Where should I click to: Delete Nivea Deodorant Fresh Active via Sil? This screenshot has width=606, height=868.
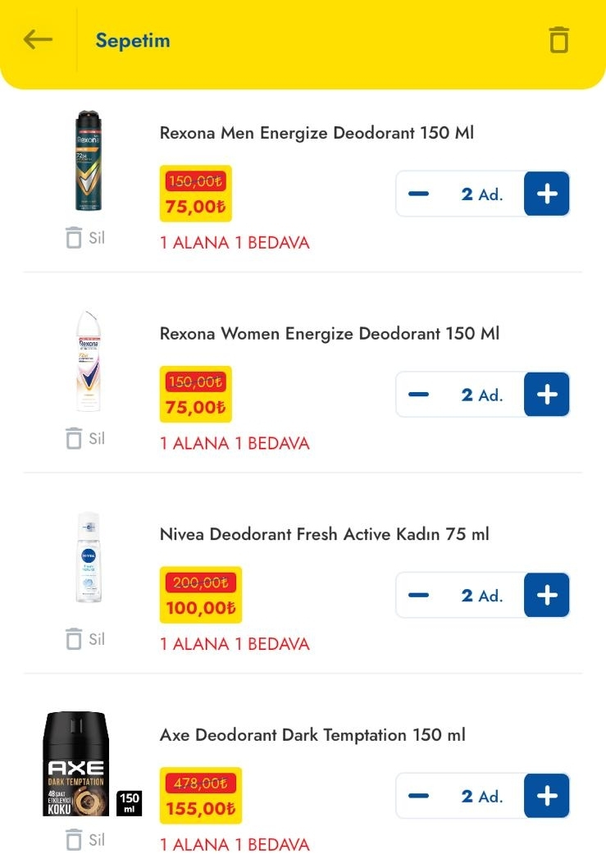[85, 638]
